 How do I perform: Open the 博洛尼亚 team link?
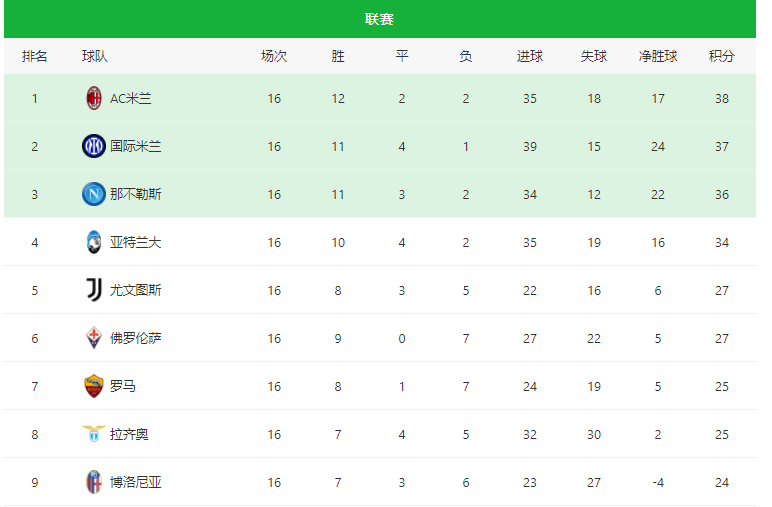(x=135, y=482)
